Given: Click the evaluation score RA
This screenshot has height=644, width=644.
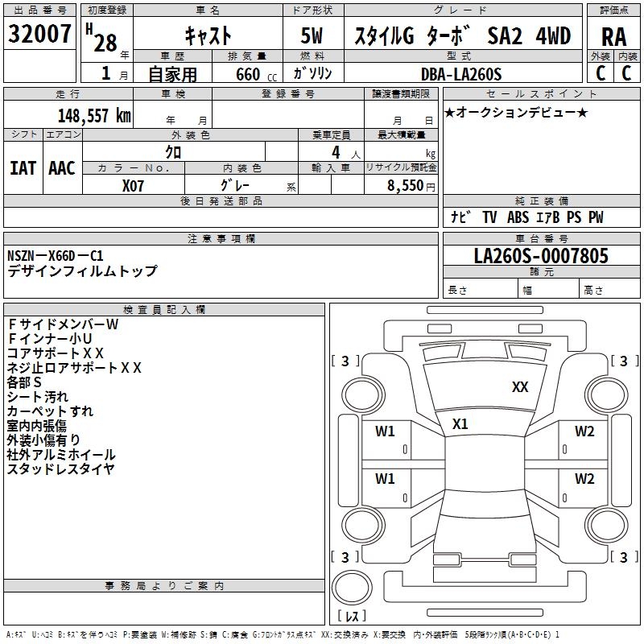Looking at the screenshot, I should click(x=613, y=37).
